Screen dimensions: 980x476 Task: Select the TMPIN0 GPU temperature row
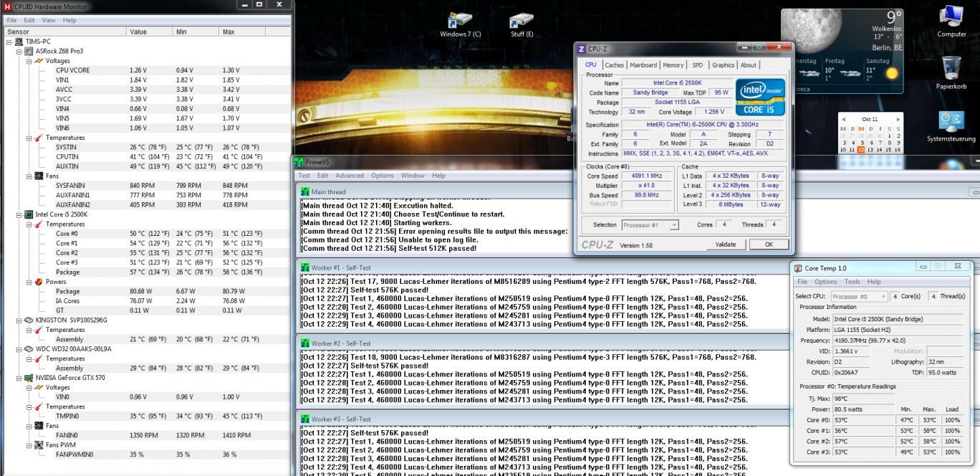point(147,416)
